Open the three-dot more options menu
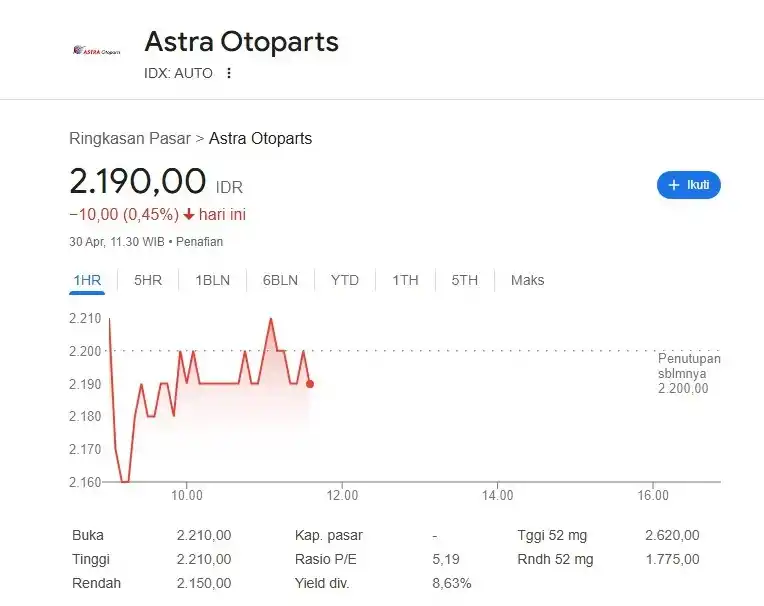This screenshot has width=764, height=606. [229, 73]
